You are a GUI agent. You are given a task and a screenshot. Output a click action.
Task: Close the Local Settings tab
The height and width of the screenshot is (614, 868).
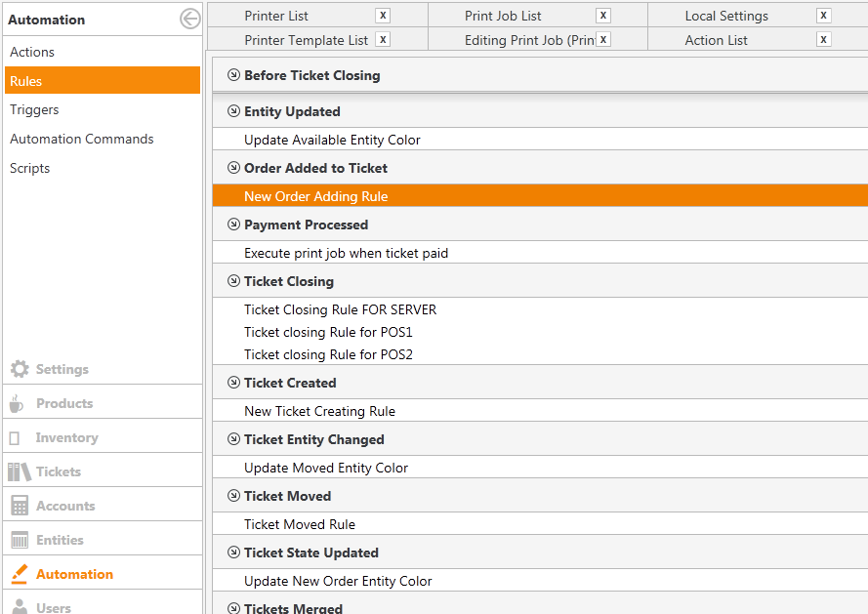click(823, 16)
